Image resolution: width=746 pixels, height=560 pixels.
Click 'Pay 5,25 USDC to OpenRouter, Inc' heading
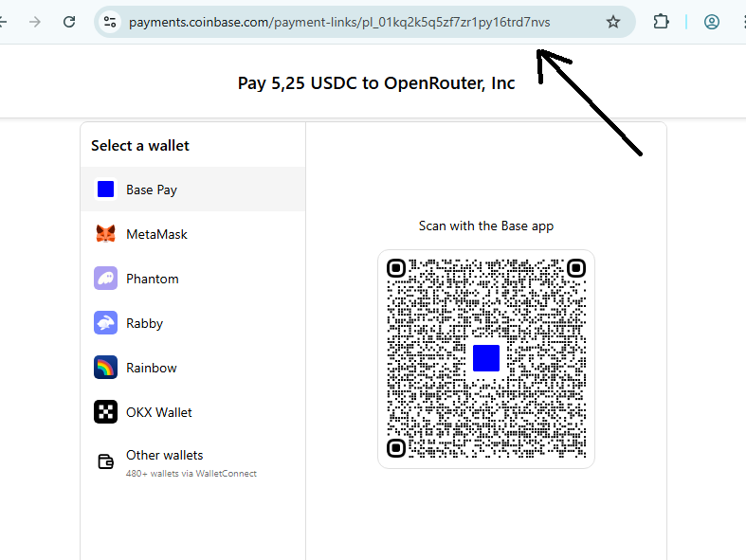click(376, 83)
